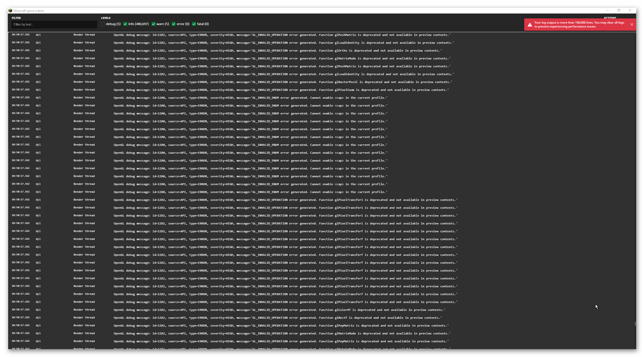
Task: Select the glColor4f deprecated log line
Action: [x=279, y=310]
